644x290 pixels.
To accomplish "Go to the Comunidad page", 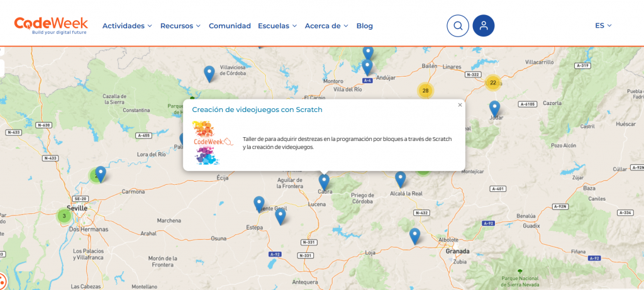I will [x=230, y=26].
